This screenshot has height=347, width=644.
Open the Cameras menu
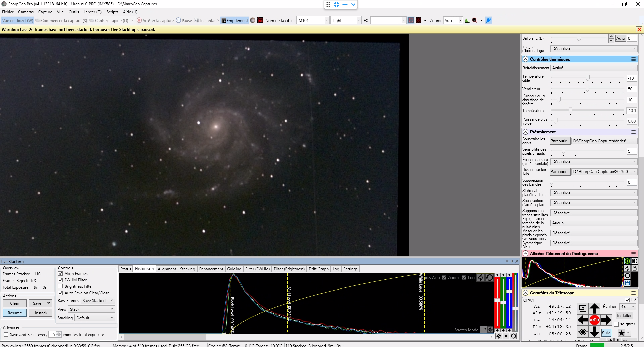pyautogui.click(x=26, y=12)
